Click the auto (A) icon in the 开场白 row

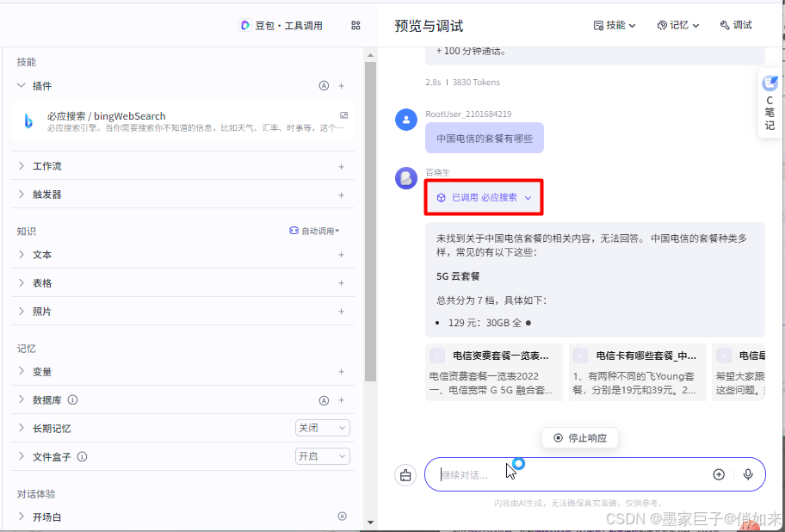(x=343, y=517)
